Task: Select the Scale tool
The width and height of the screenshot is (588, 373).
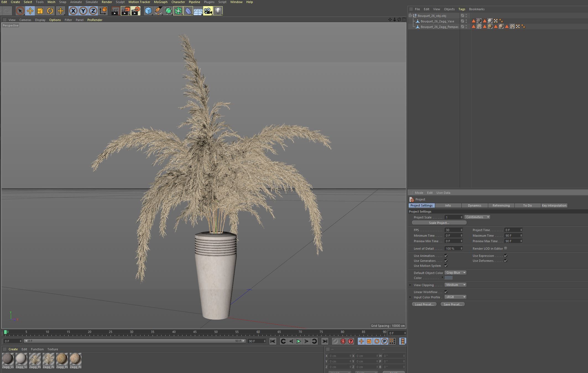Action: click(40, 11)
